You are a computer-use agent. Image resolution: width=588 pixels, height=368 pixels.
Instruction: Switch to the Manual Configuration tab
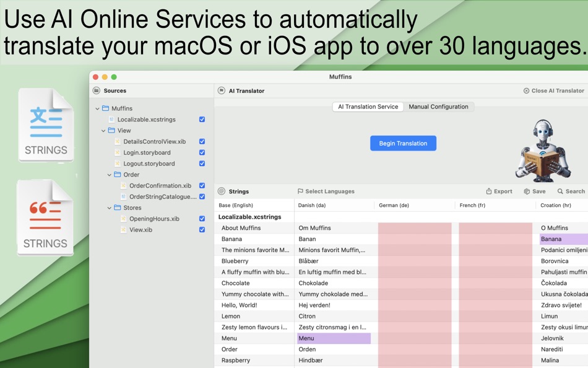[438, 107]
